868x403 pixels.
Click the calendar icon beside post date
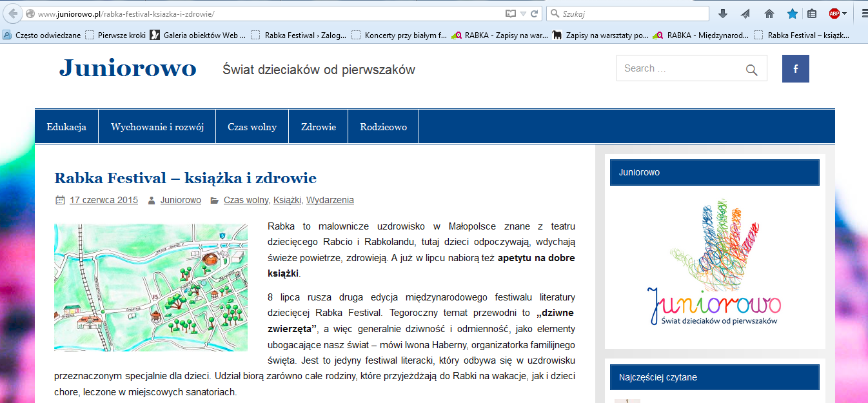pos(60,201)
